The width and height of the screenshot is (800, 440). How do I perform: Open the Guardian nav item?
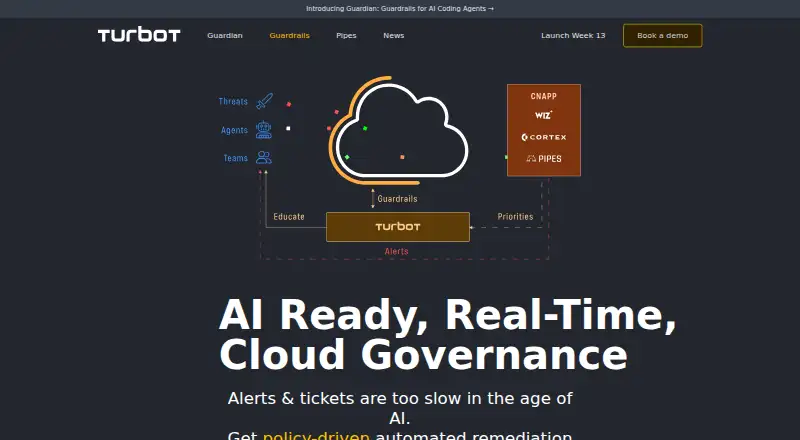(x=224, y=35)
